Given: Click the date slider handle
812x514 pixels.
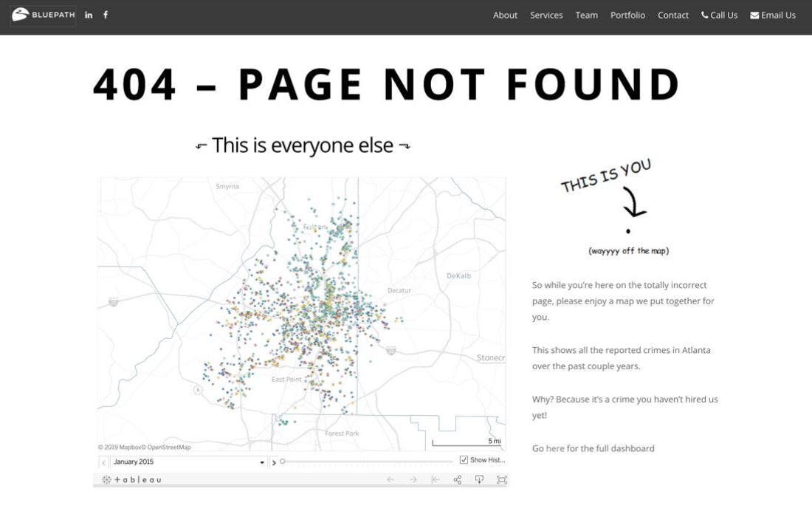Looking at the screenshot, I should (283, 462).
